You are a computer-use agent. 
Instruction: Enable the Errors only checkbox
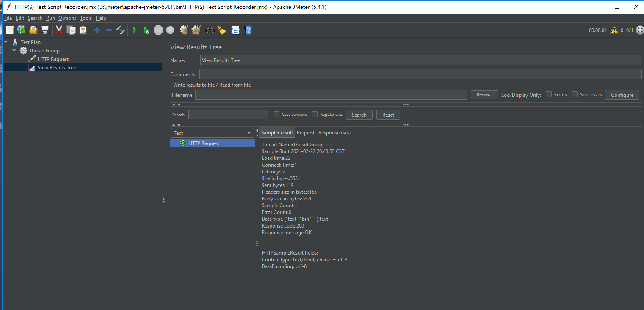tap(549, 95)
